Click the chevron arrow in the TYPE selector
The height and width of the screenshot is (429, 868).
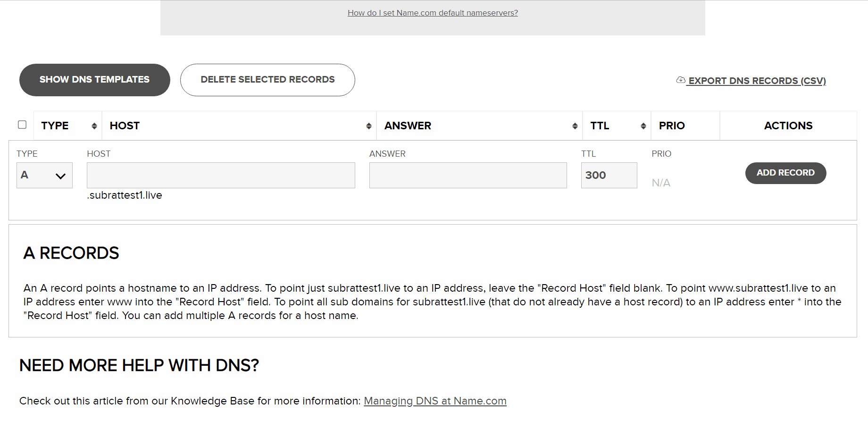click(60, 176)
